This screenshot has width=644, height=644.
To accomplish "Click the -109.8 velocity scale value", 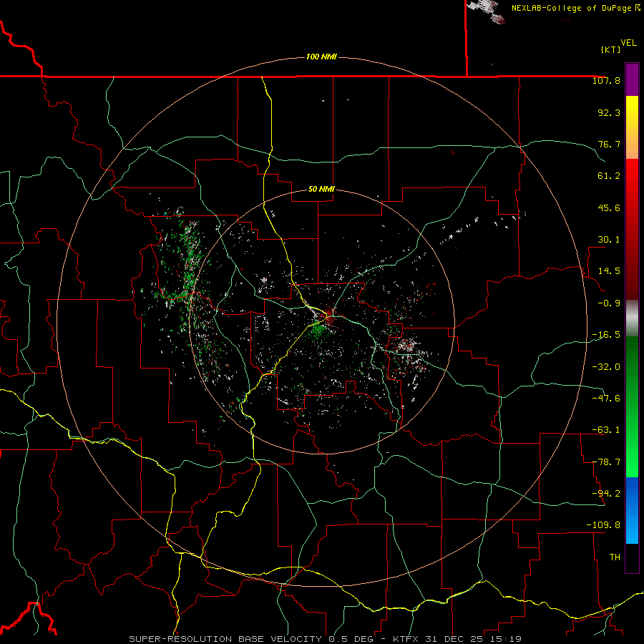I will (x=603, y=525).
